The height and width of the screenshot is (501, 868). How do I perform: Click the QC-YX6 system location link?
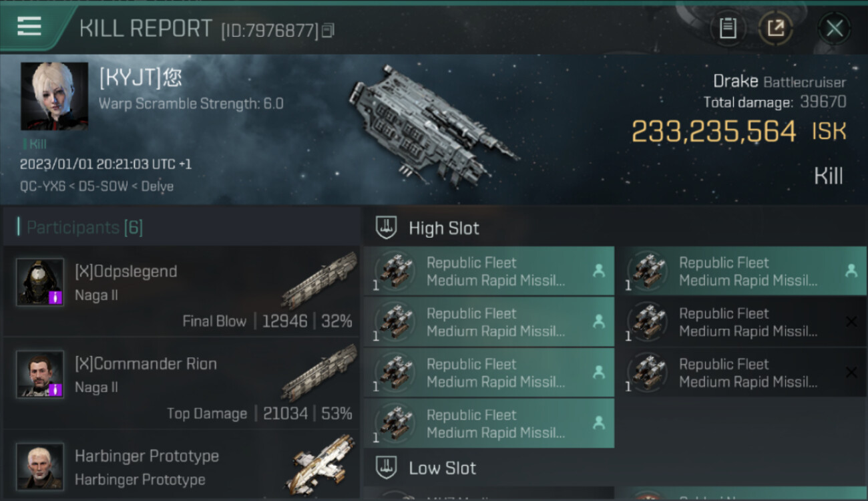(41, 186)
